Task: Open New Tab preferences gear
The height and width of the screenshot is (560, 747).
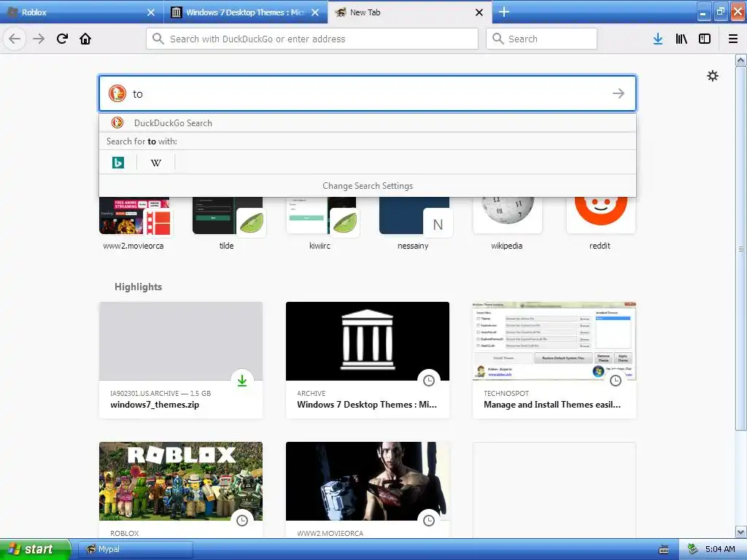Action: point(712,76)
